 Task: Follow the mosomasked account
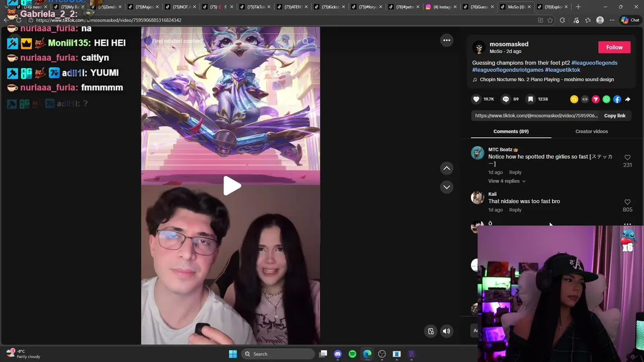(614, 47)
